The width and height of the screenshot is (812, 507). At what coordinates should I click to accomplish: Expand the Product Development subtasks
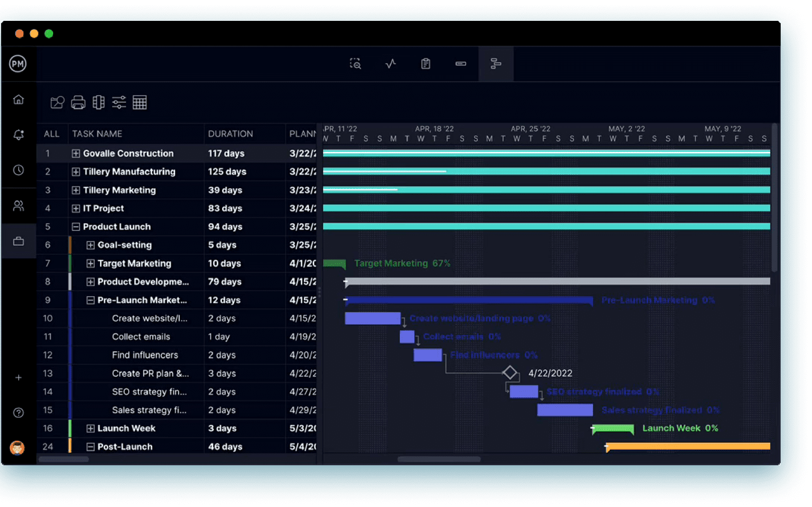coord(90,282)
